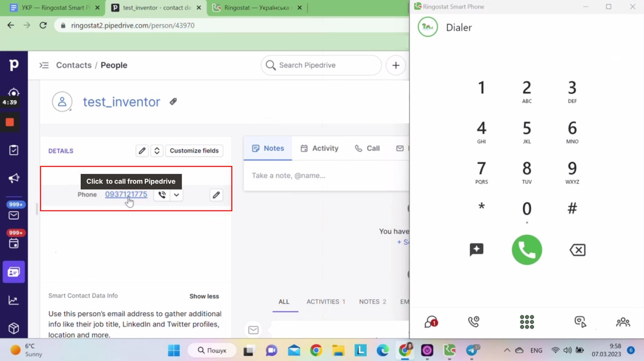Image resolution: width=644 pixels, height=361 pixels.
Task: Click the call phone icon beside the number
Action: click(x=162, y=195)
